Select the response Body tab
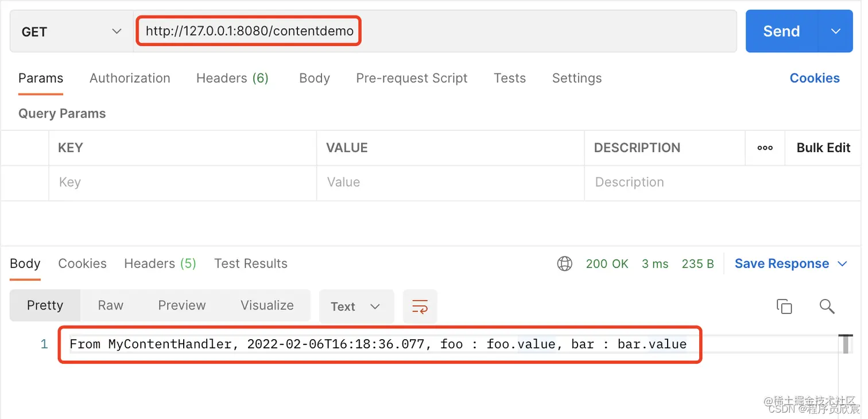Screen dimensions: 868x419 coord(25,264)
